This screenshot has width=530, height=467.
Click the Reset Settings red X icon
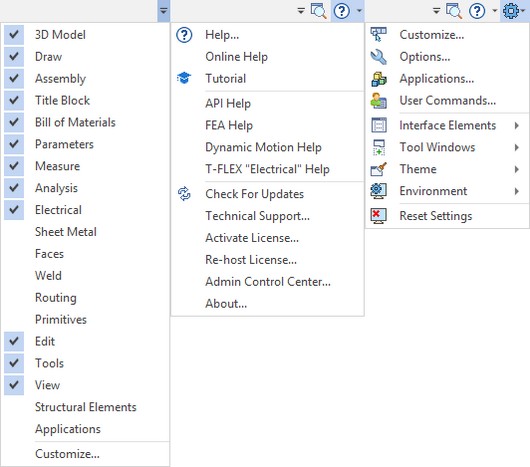click(379, 216)
